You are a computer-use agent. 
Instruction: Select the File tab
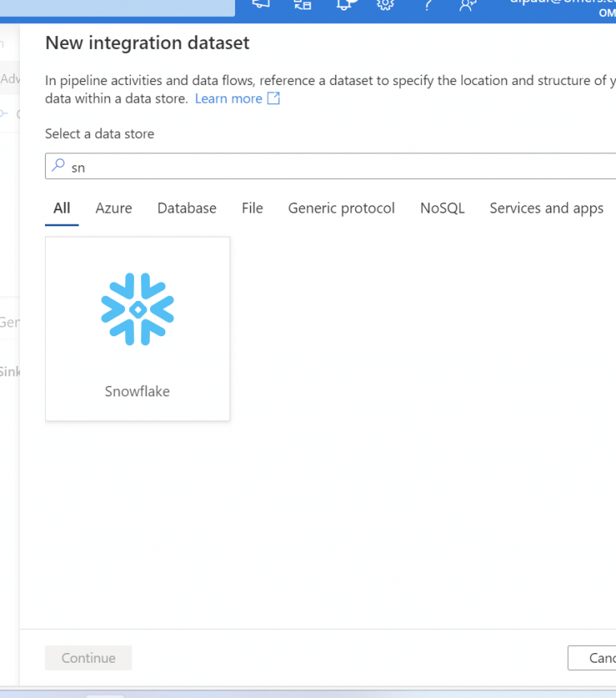[252, 208]
